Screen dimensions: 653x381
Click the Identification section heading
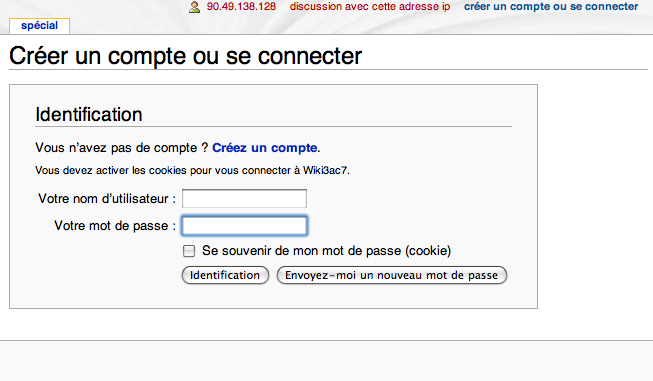coord(89,115)
